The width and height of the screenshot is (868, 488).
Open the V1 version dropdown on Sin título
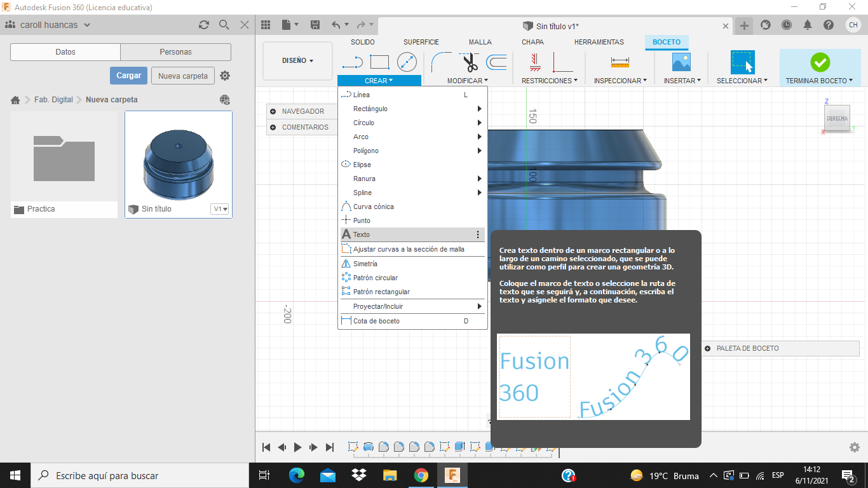click(x=220, y=209)
